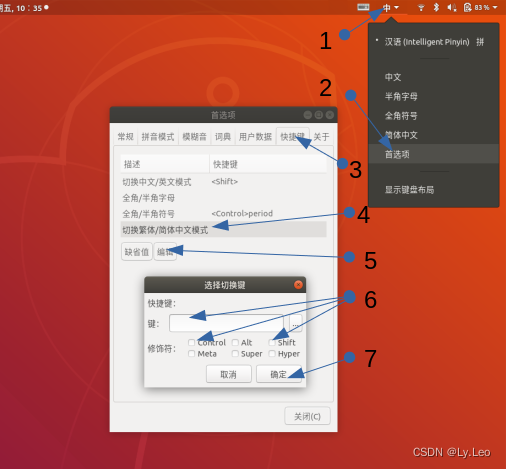
Task: Open the 中 input method menu
Action: click(391, 7)
